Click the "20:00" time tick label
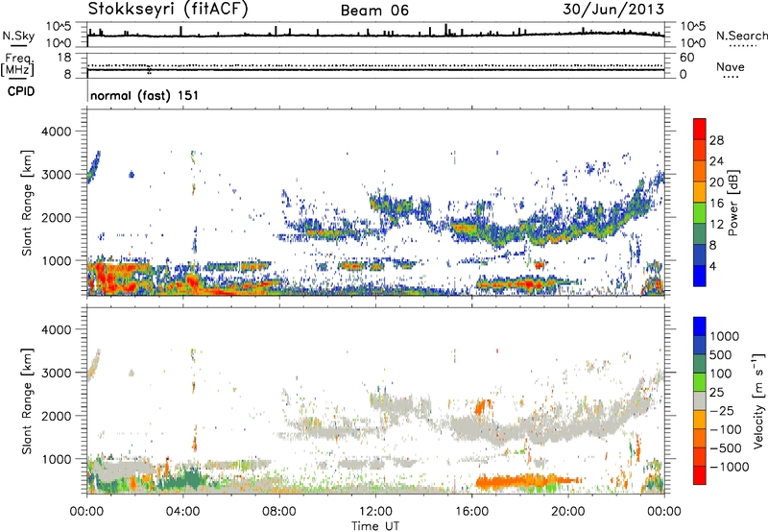This screenshot has width=768, height=532. 567,512
